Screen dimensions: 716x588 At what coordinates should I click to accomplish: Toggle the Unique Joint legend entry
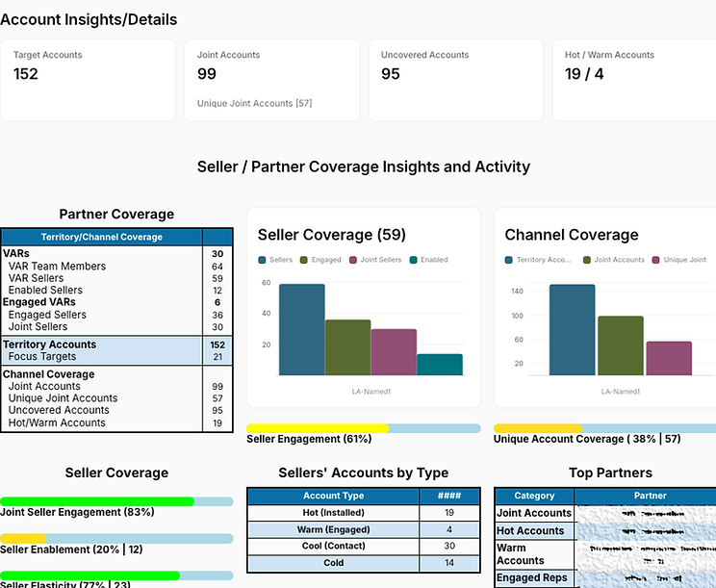[679, 260]
